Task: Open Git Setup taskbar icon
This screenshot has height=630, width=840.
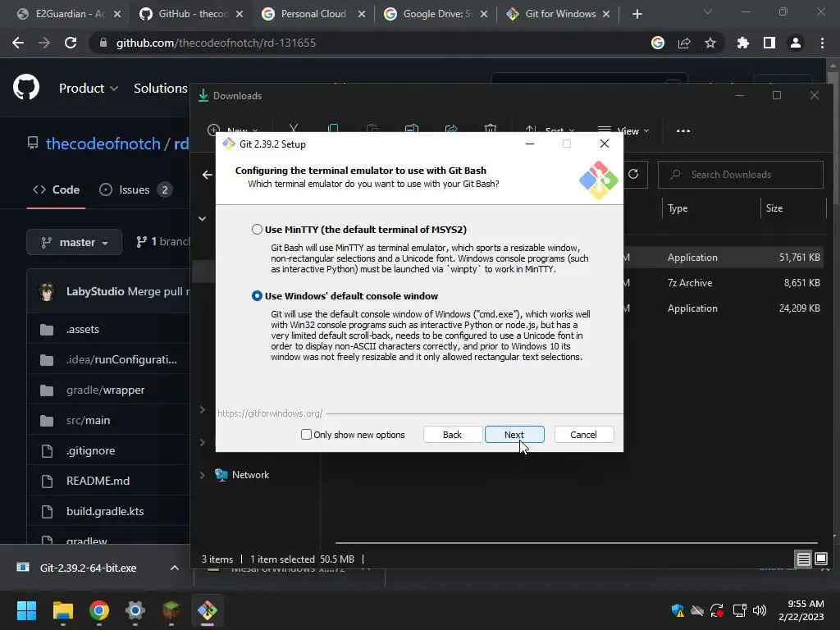Action: (208, 610)
